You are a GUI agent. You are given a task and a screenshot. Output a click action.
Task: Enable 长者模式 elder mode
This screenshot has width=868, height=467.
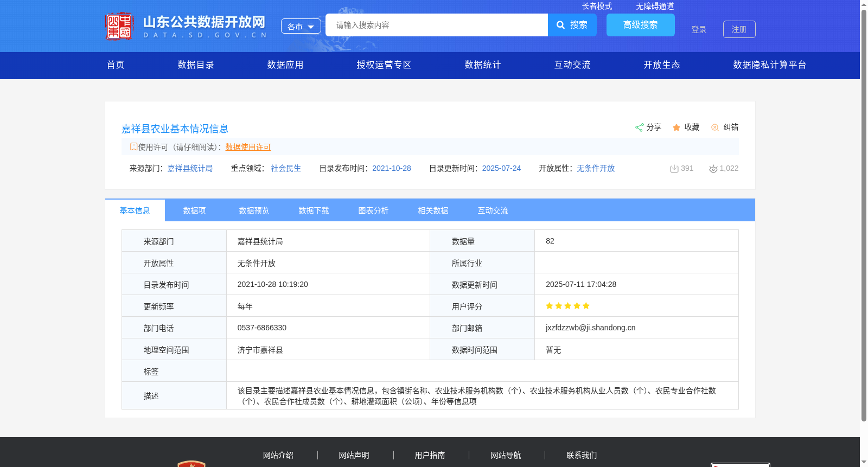pyautogui.click(x=597, y=6)
